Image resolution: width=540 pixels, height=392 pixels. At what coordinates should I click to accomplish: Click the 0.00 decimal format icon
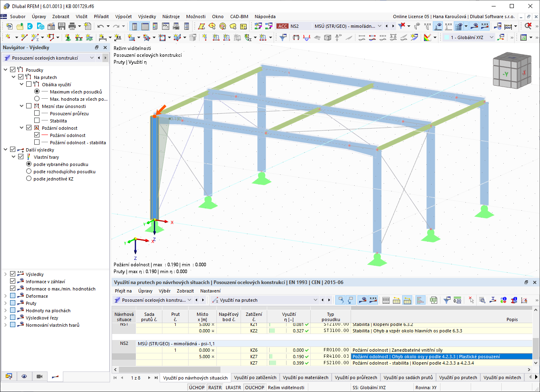pos(457,300)
